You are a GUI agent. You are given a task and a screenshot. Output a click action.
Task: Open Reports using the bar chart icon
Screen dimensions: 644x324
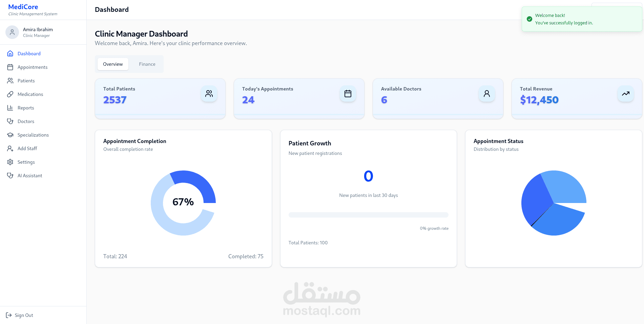[x=11, y=108]
